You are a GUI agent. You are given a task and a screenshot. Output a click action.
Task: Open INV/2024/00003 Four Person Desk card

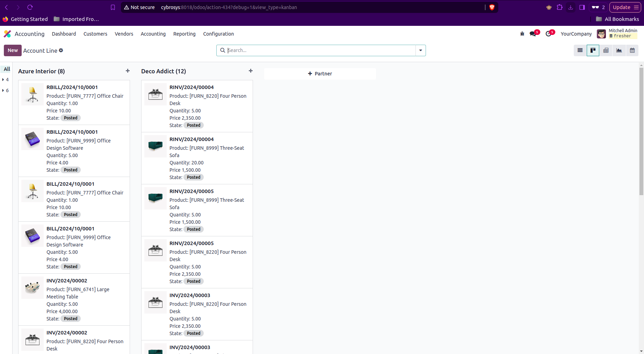[197, 314]
